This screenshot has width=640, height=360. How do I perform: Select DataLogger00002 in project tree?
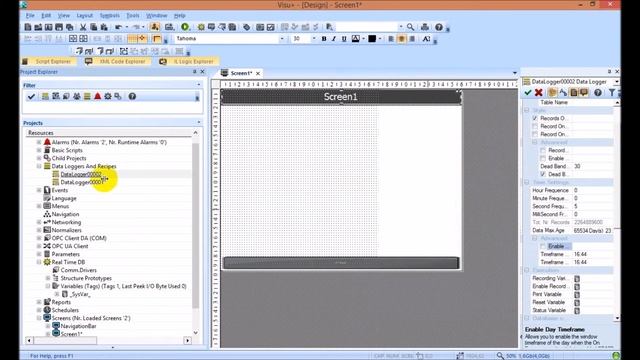tap(81, 174)
